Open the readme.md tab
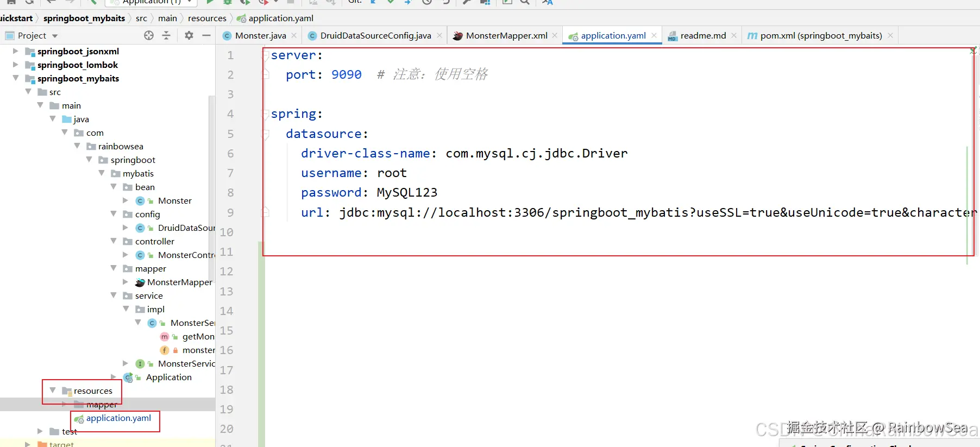Image resolution: width=980 pixels, height=447 pixels. 703,35
